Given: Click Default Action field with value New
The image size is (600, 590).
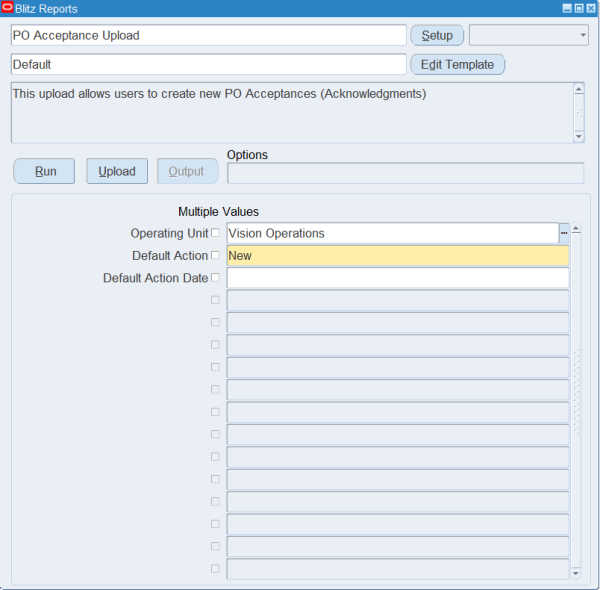Looking at the screenshot, I should [398, 255].
